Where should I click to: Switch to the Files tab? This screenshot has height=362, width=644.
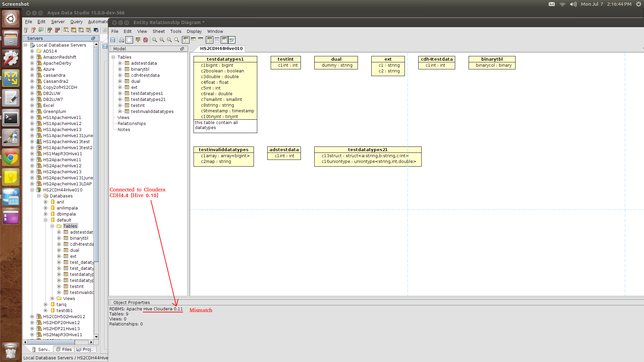point(64,349)
